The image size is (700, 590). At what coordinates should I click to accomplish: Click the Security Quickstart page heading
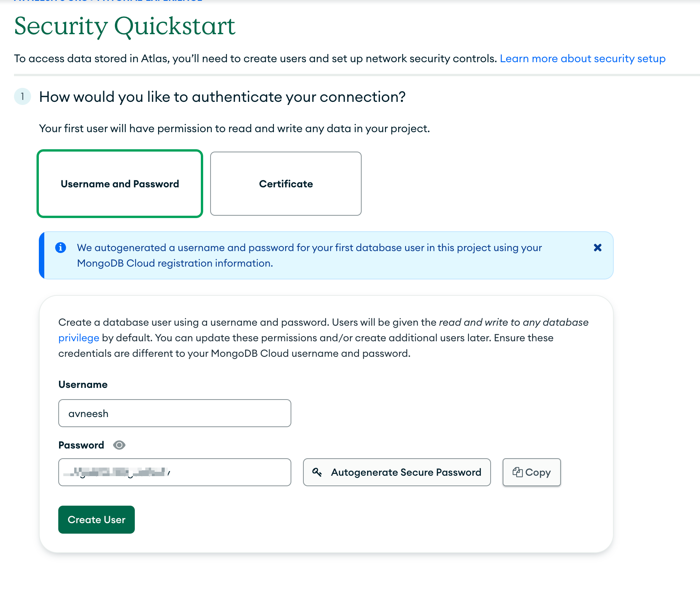point(124,25)
